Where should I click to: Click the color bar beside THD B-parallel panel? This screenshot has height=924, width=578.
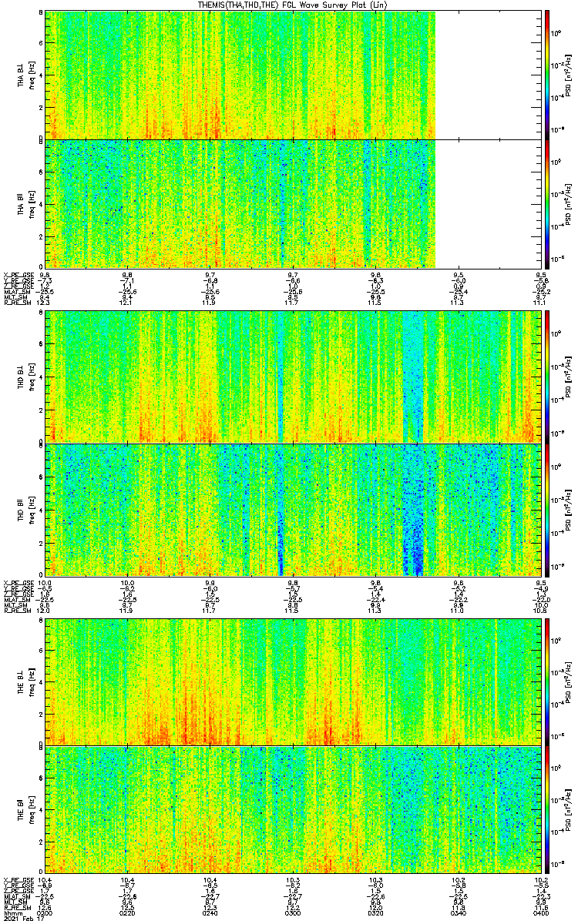point(547,510)
